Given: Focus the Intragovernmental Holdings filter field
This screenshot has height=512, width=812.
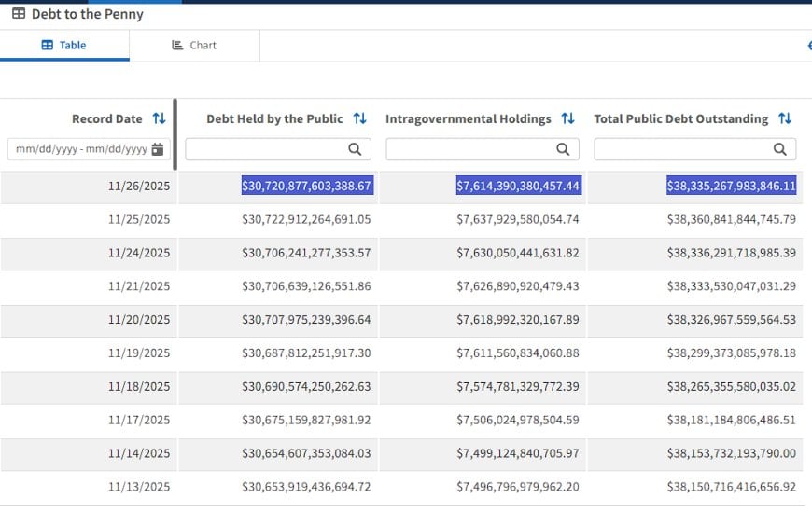Looking at the screenshot, I should [483, 149].
